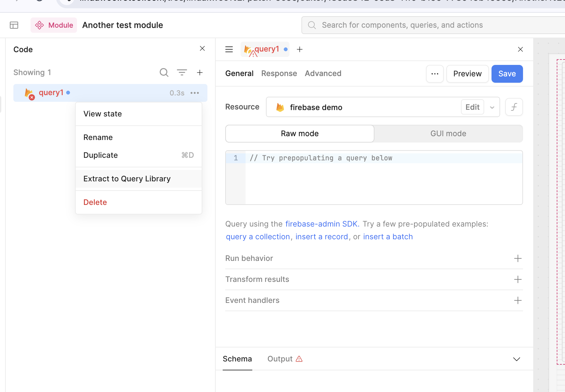The width and height of the screenshot is (565, 392).
Task: Choose Duplicate from context menu
Action: tap(139, 155)
